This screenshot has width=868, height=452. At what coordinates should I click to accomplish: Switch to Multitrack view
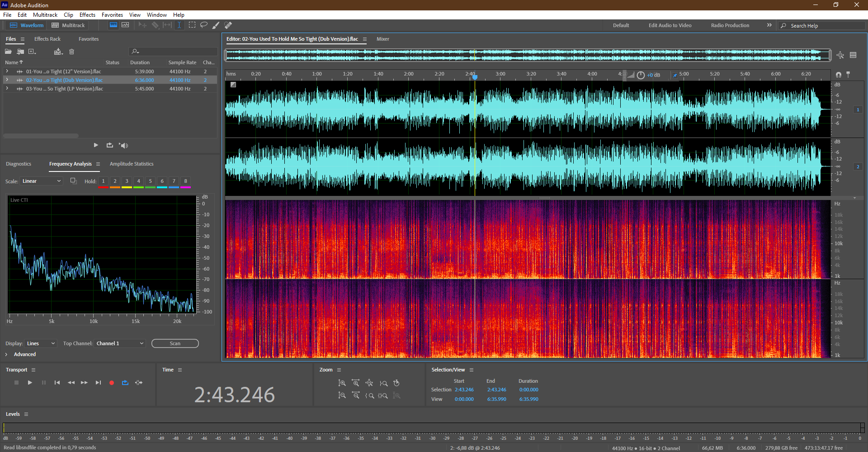[68, 25]
